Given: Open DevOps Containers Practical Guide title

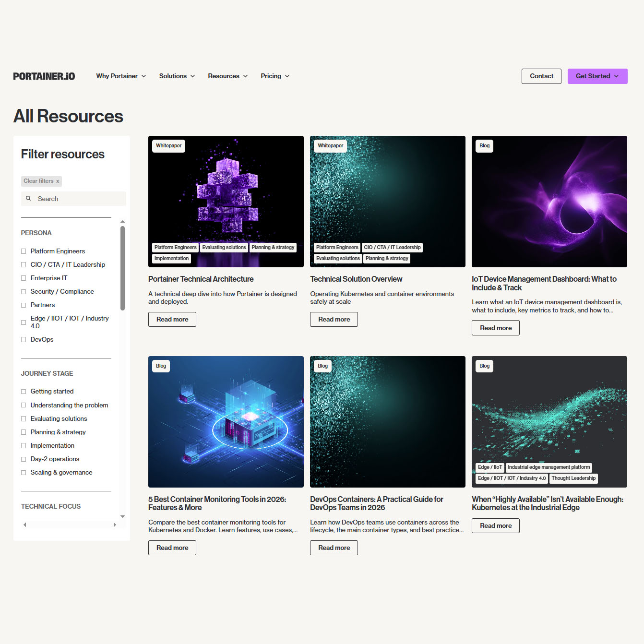Looking at the screenshot, I should click(x=377, y=503).
